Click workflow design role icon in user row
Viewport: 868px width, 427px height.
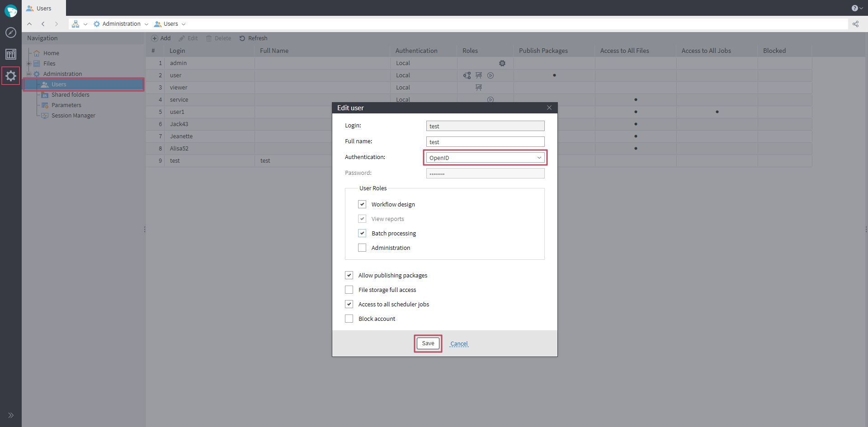(467, 75)
